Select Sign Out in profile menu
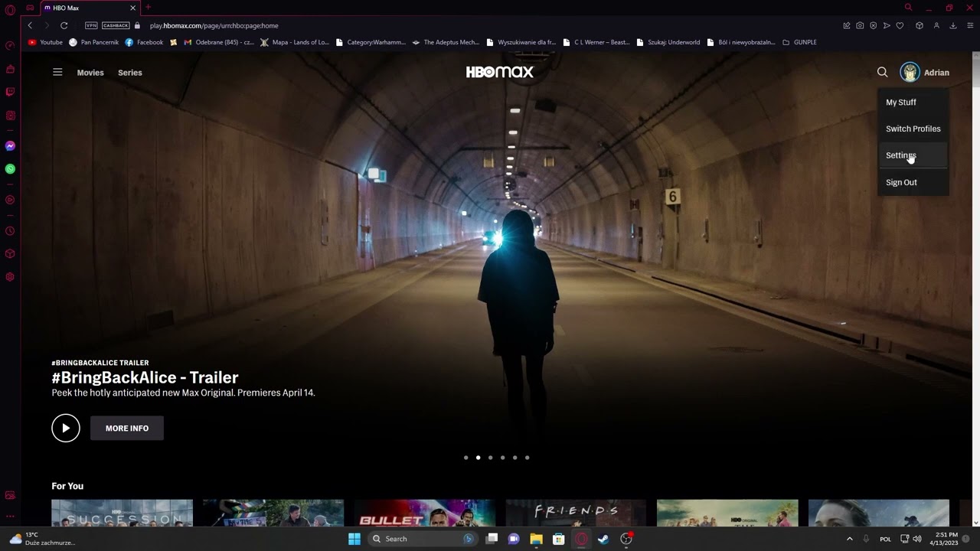This screenshot has width=980, height=551. pyautogui.click(x=913, y=182)
